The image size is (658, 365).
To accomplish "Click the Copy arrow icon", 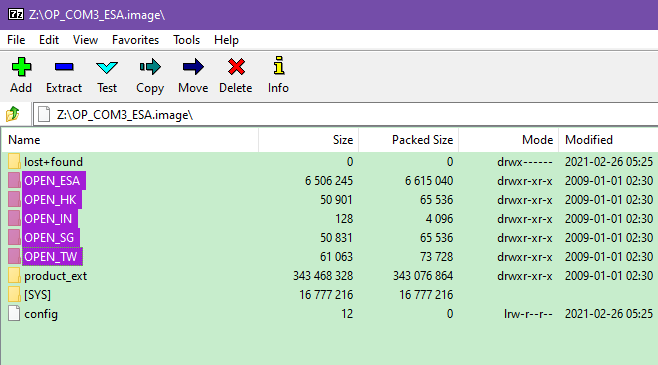I will [x=150, y=67].
